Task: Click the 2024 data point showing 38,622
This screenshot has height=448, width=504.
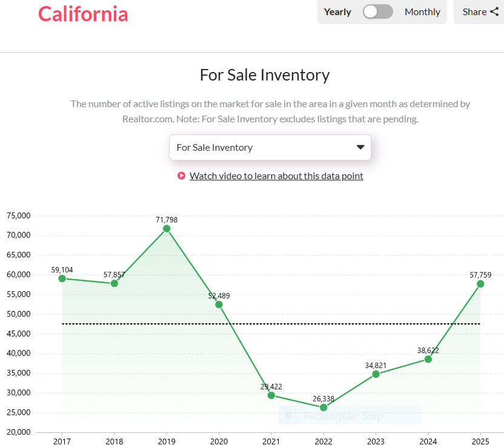Action: (428, 360)
